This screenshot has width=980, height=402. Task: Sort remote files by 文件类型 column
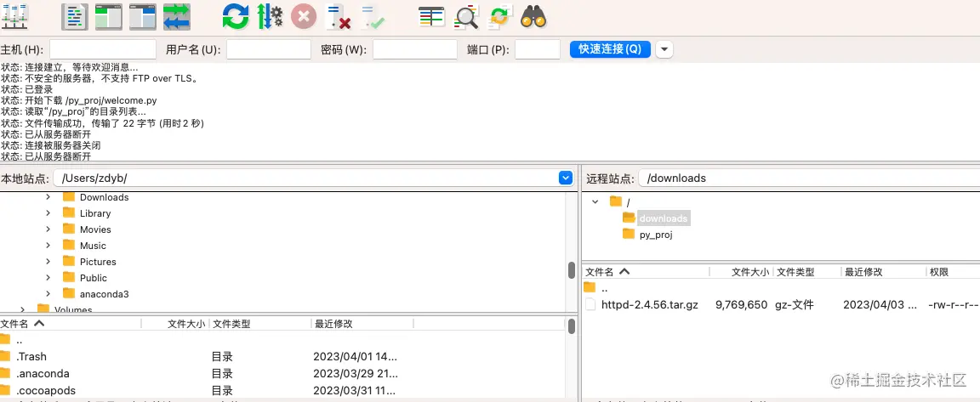(x=806, y=272)
